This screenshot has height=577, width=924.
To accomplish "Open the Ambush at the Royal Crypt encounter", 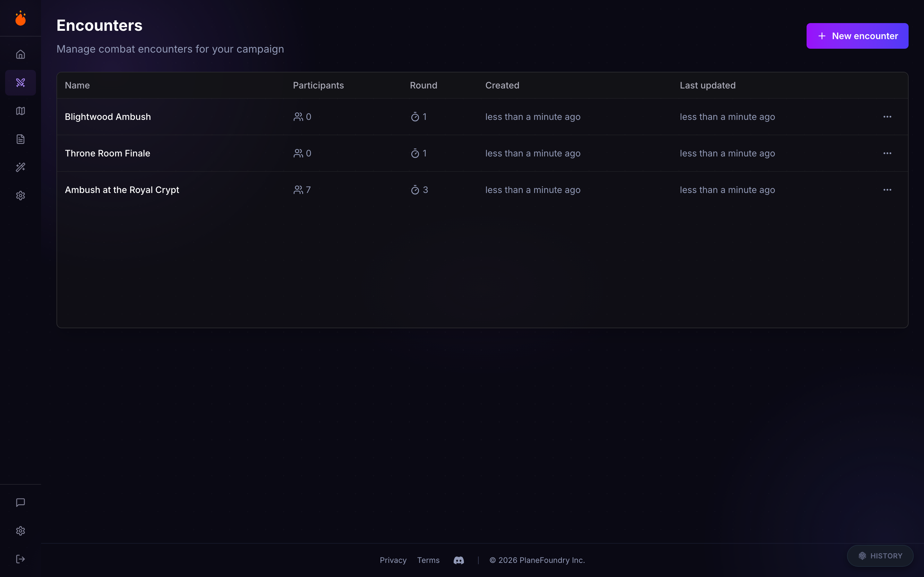I will [122, 190].
